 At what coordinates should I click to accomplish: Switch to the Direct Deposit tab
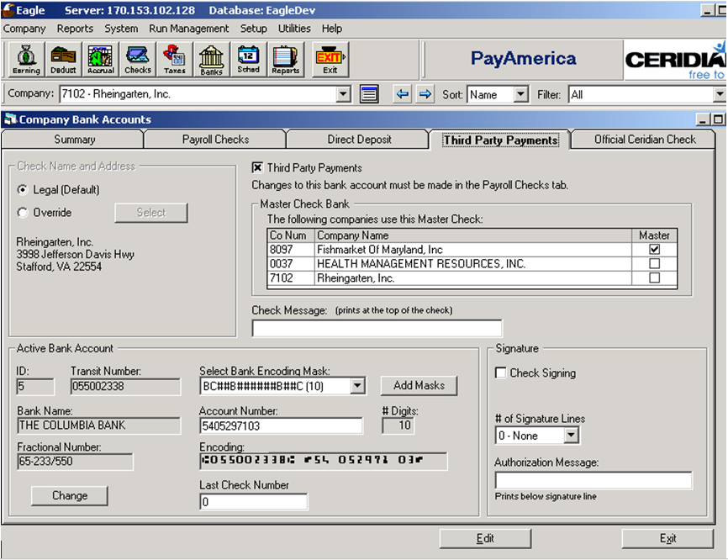pos(359,140)
